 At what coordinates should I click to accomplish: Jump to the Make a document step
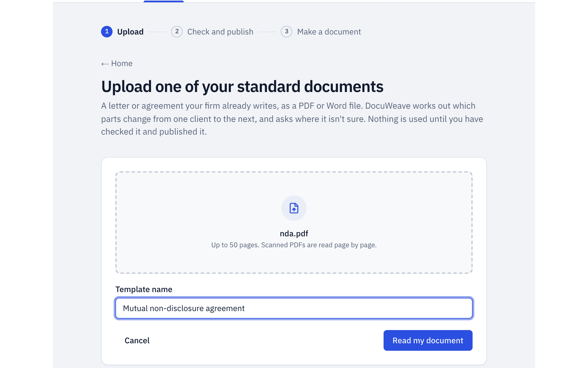coord(321,32)
